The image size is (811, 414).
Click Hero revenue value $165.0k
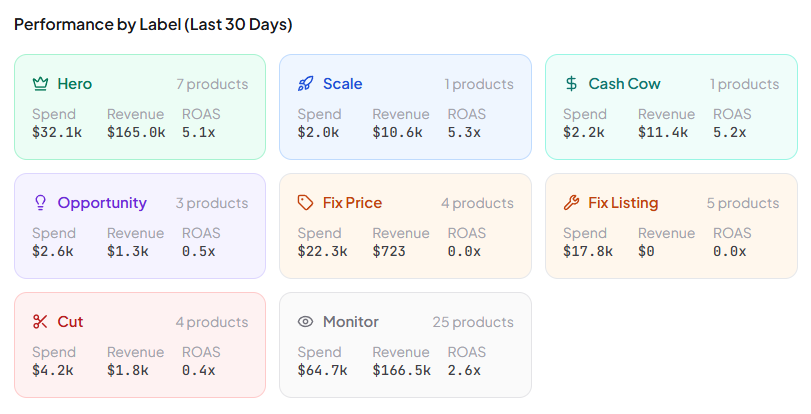coord(136,132)
